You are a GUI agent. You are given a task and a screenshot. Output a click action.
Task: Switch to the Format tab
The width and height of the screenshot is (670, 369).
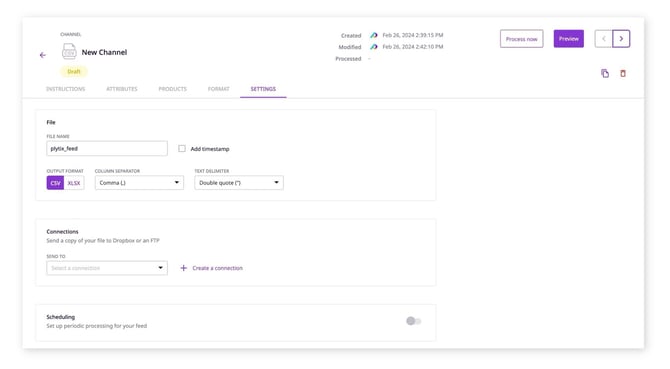(x=218, y=89)
